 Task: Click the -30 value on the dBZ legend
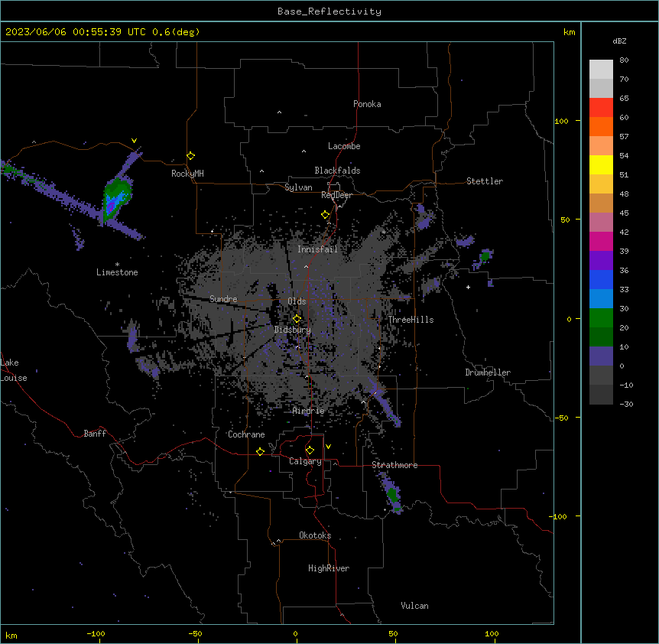click(x=626, y=404)
